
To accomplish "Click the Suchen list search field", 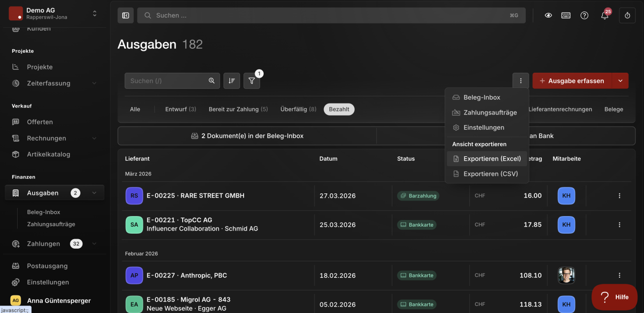I will tap(172, 81).
